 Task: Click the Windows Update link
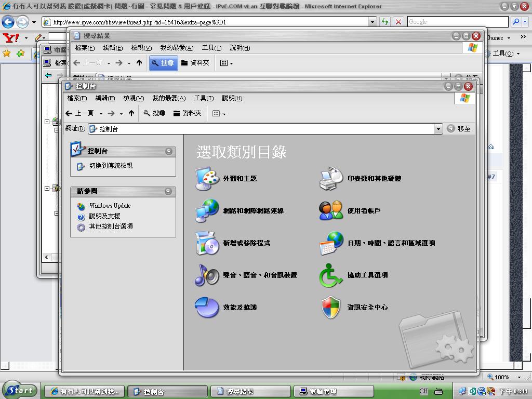(110, 206)
